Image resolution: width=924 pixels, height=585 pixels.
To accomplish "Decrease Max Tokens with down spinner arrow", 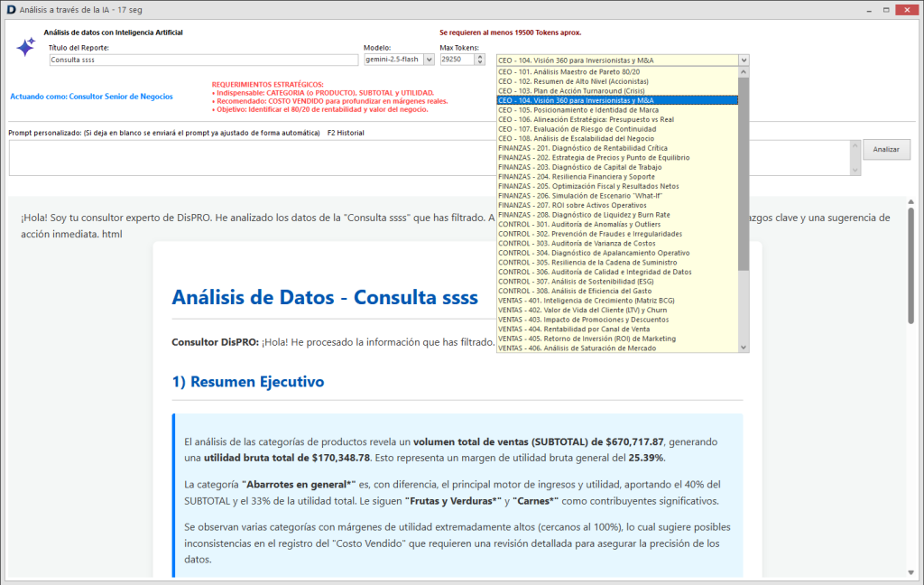I will pyautogui.click(x=478, y=63).
